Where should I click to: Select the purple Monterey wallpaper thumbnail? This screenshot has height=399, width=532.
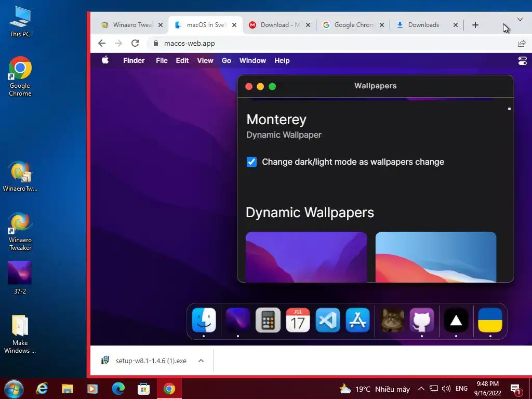pos(306,257)
